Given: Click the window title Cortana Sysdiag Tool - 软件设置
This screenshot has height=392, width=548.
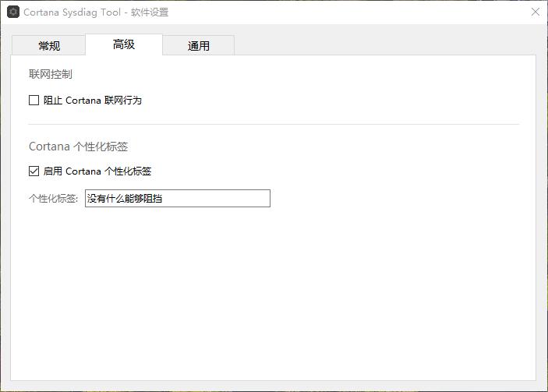Looking at the screenshot, I should click(96, 12).
